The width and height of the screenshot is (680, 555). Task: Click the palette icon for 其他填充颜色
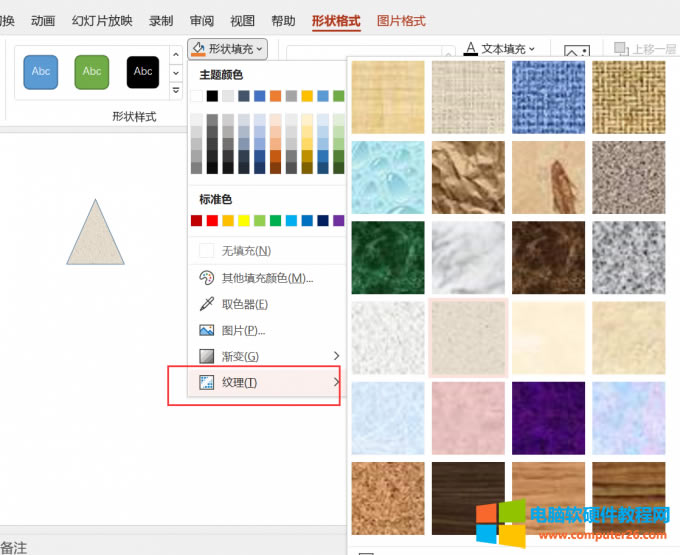[x=207, y=278]
